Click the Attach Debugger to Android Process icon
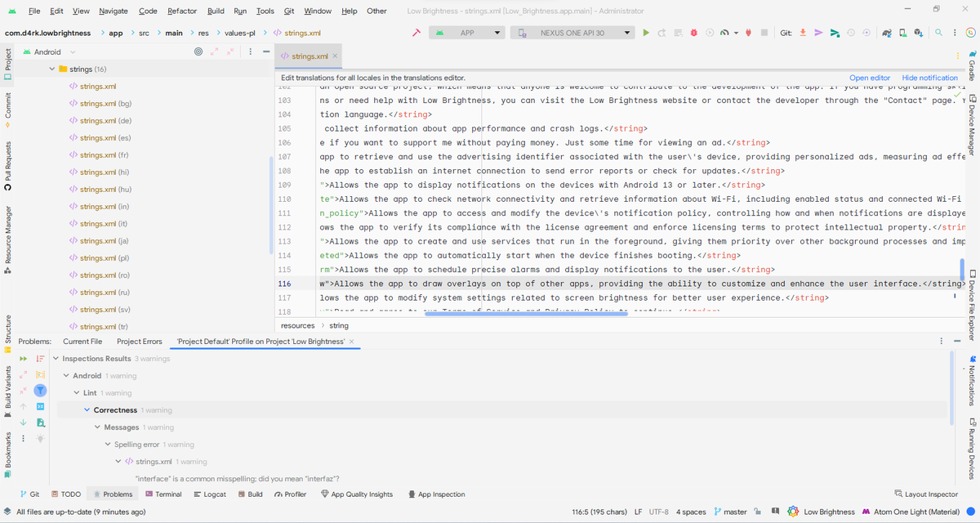980x523 pixels. [748, 33]
